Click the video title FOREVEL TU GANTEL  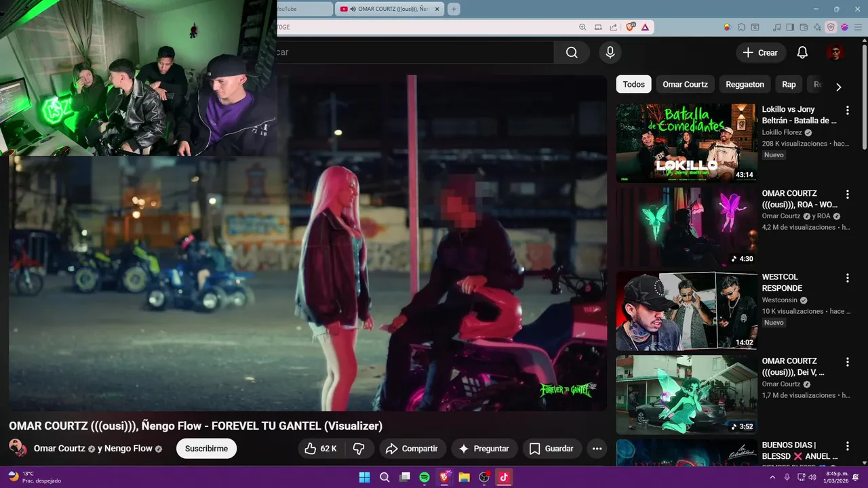click(195, 426)
